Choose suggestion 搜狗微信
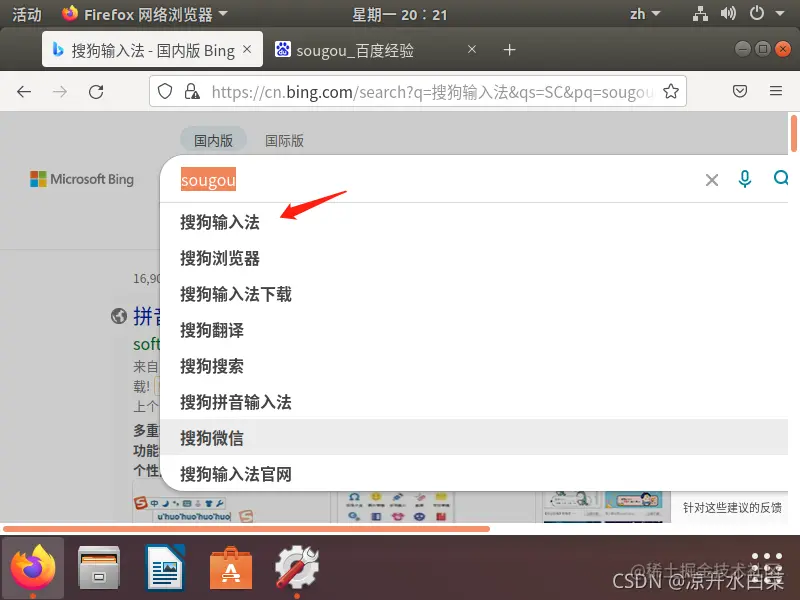Screen dimensions: 800x600 (x=474, y=438)
